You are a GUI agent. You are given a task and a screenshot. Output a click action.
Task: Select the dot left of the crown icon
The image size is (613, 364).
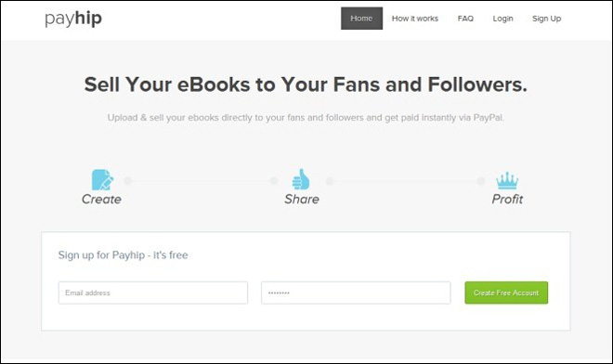481,181
